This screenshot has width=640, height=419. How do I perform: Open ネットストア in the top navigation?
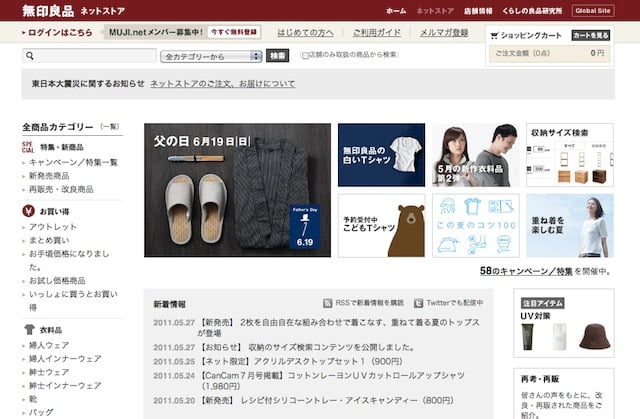pos(435,11)
